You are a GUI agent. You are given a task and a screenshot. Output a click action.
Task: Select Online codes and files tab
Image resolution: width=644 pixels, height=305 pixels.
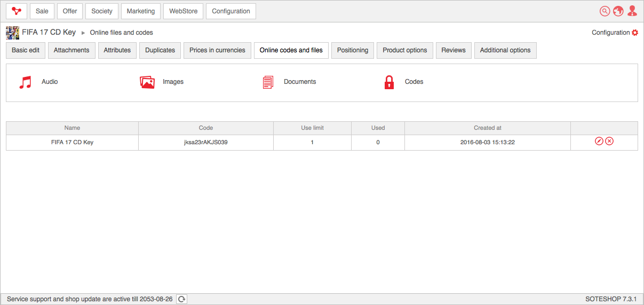291,50
